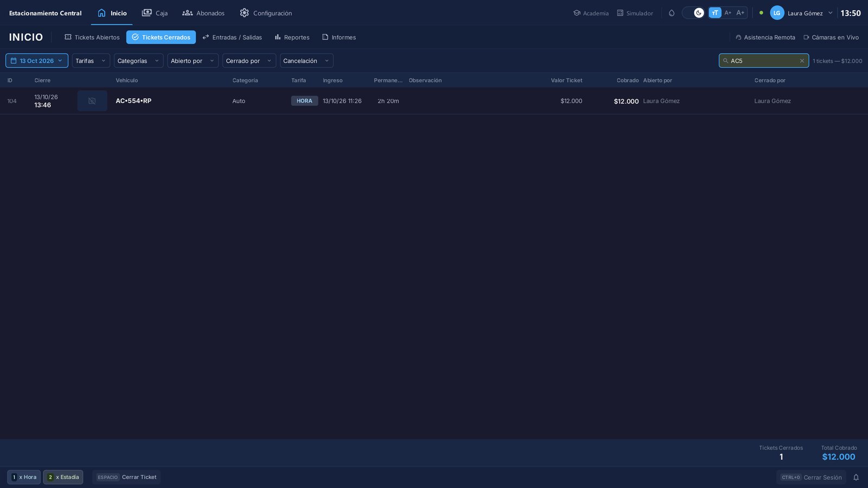The height and width of the screenshot is (488, 868).
Task: Sort by Valor Ticket column header
Action: [x=566, y=80]
